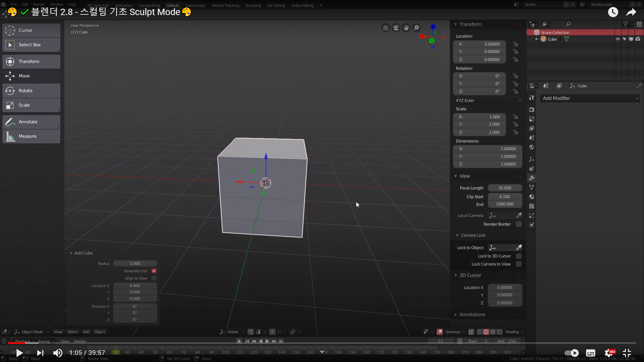Viewport: 644px width, 362px height.
Task: Click the Focal Length value field
Action: click(504, 188)
